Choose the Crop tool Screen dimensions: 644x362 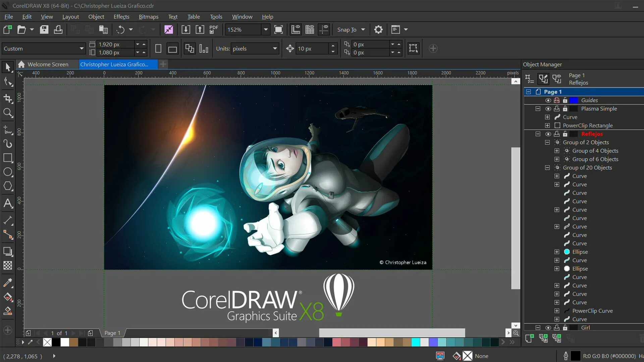tap(8, 98)
